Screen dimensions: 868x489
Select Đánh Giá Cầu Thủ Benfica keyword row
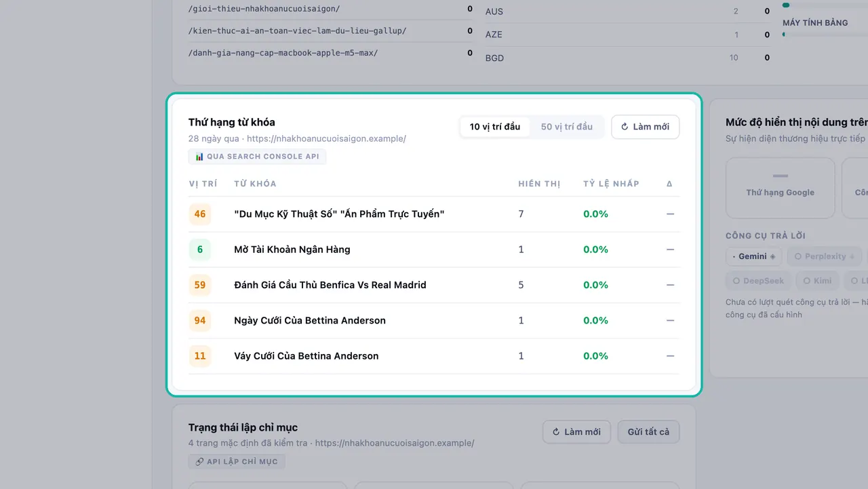pyautogui.click(x=434, y=285)
